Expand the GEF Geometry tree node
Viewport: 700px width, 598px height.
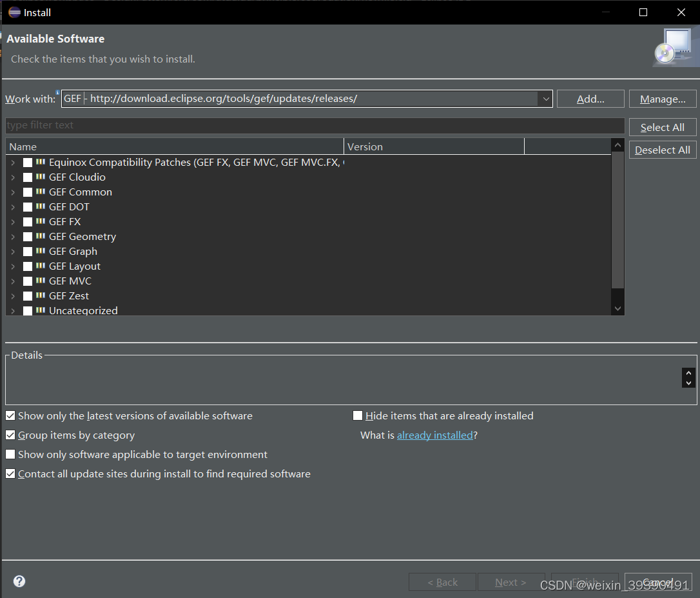[13, 237]
